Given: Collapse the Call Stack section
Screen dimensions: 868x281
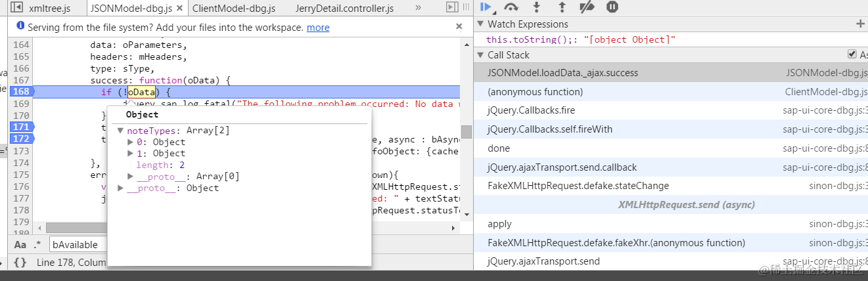Looking at the screenshot, I should [480, 55].
